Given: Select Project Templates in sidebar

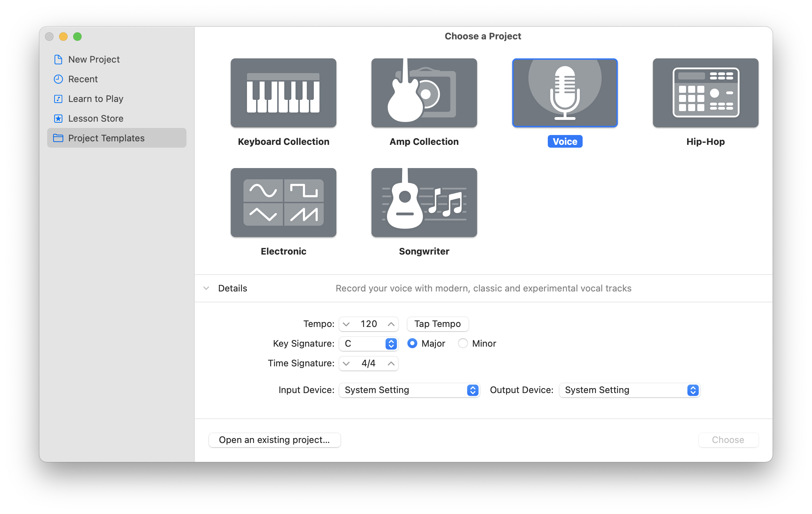Looking at the screenshot, I should coord(106,138).
